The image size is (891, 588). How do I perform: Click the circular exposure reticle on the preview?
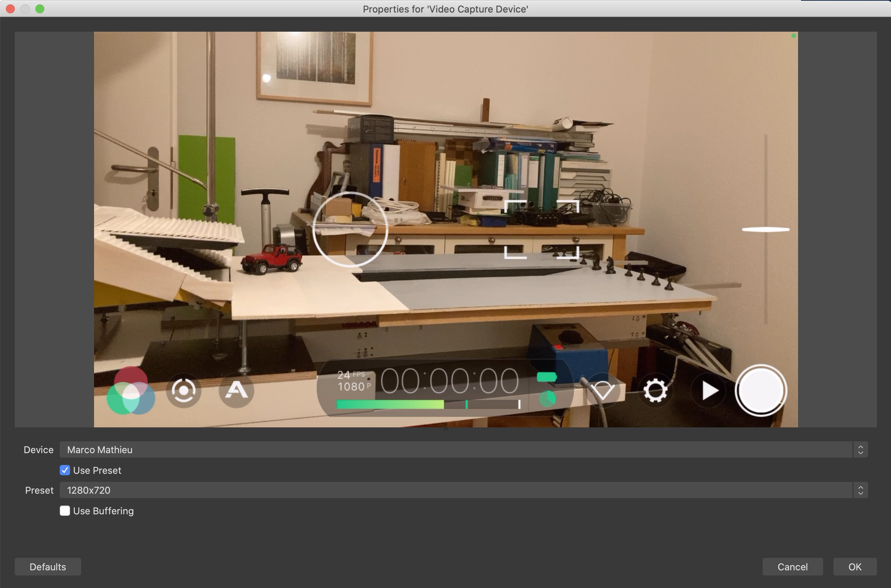click(350, 229)
